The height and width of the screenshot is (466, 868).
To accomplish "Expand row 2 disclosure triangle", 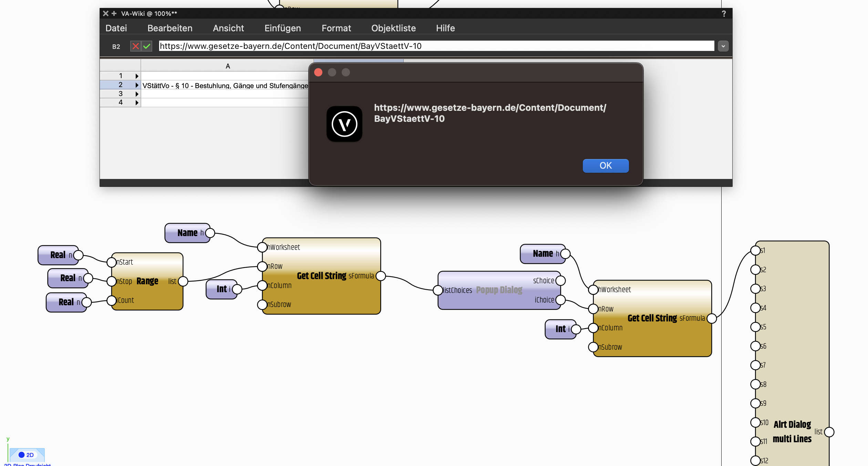I will (137, 85).
